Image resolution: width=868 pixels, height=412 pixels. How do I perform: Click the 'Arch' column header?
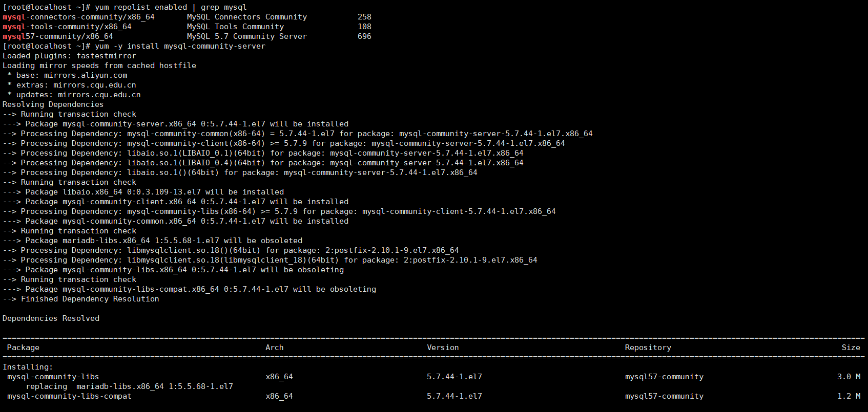(x=275, y=348)
